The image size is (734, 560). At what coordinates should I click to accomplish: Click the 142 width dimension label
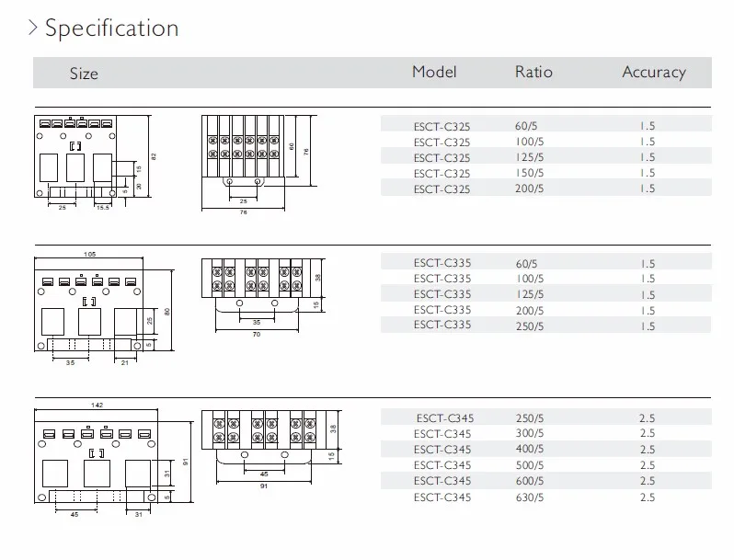click(x=97, y=406)
